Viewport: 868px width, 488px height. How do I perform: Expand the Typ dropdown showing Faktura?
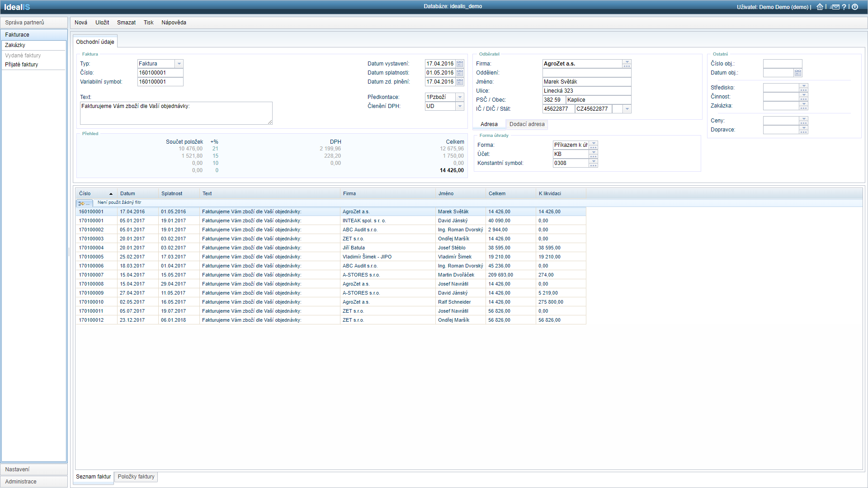click(179, 64)
